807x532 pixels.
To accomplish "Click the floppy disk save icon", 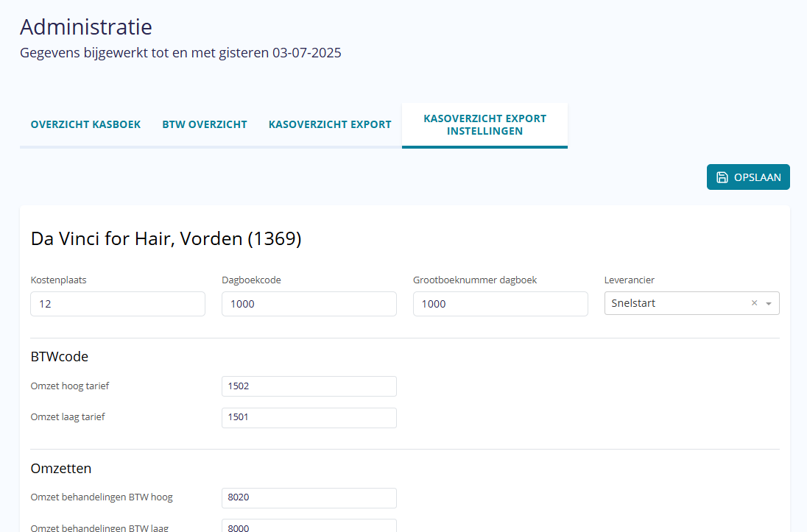I will (x=722, y=177).
